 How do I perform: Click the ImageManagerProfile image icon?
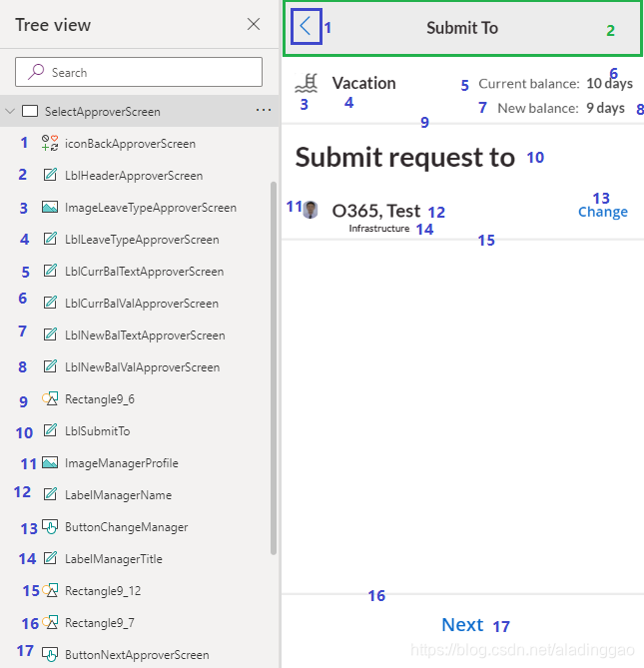coord(50,462)
